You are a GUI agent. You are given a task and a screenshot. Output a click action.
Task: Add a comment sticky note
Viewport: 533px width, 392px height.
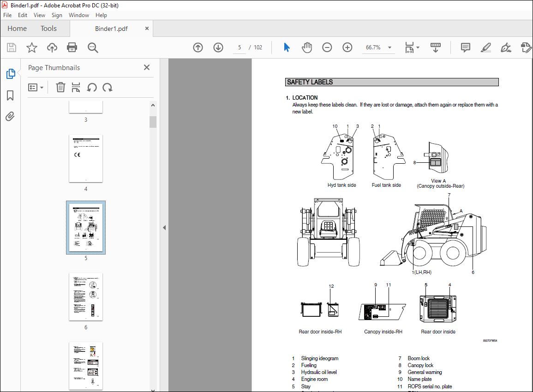click(x=465, y=47)
